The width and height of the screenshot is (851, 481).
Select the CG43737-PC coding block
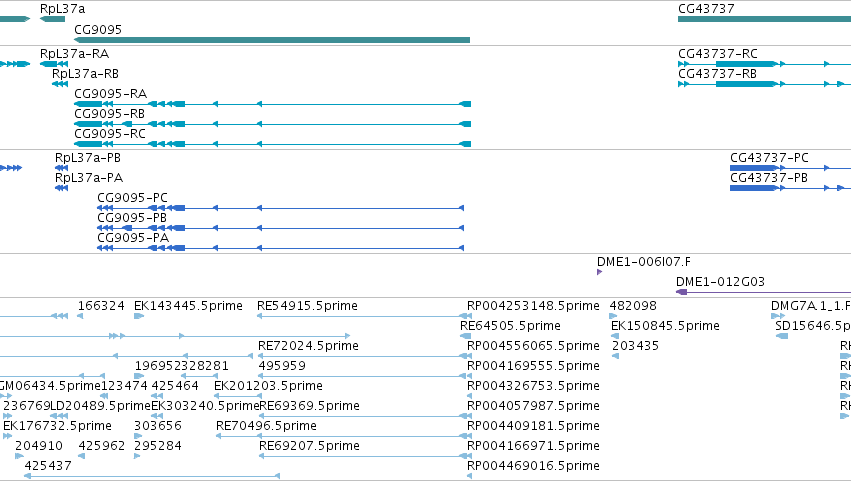click(x=753, y=168)
